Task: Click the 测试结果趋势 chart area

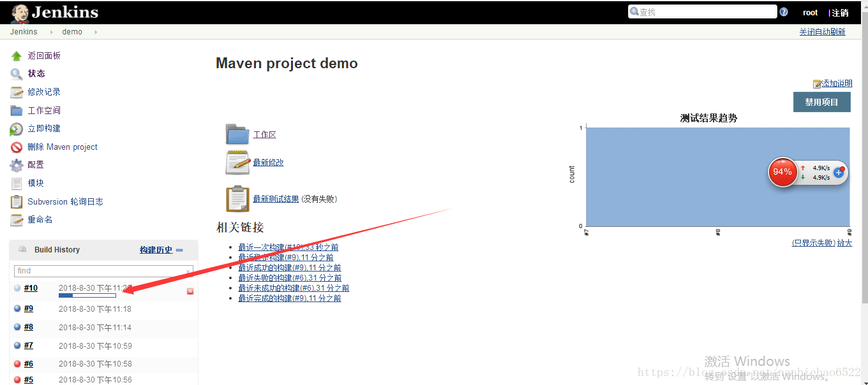Action: [x=718, y=177]
